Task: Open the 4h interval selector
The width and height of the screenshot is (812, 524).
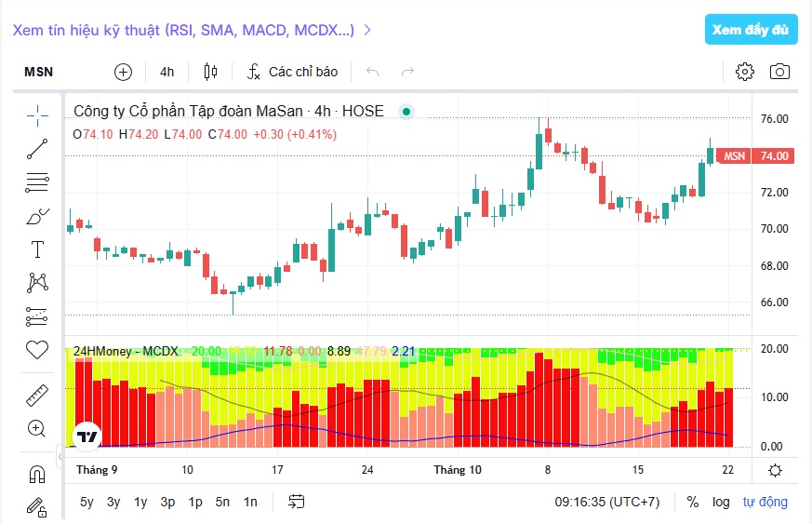Action: click(x=166, y=72)
